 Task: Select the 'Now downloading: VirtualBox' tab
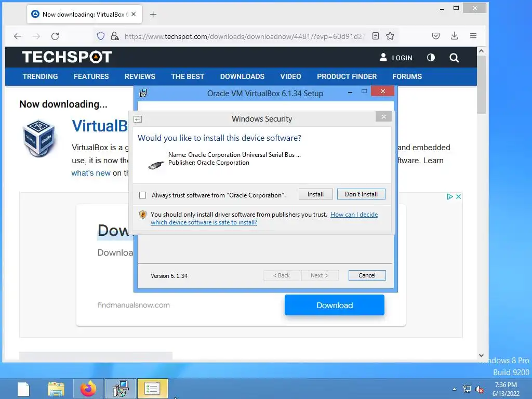84,14
